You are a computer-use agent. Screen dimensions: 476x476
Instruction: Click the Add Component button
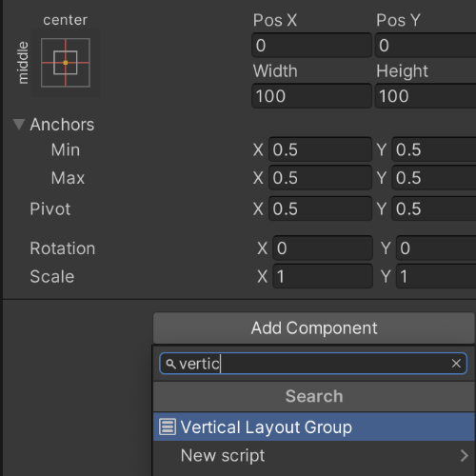(314, 327)
